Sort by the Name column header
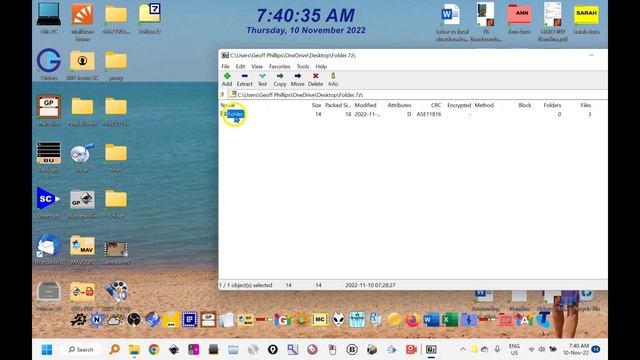The image size is (640, 360). (227, 105)
